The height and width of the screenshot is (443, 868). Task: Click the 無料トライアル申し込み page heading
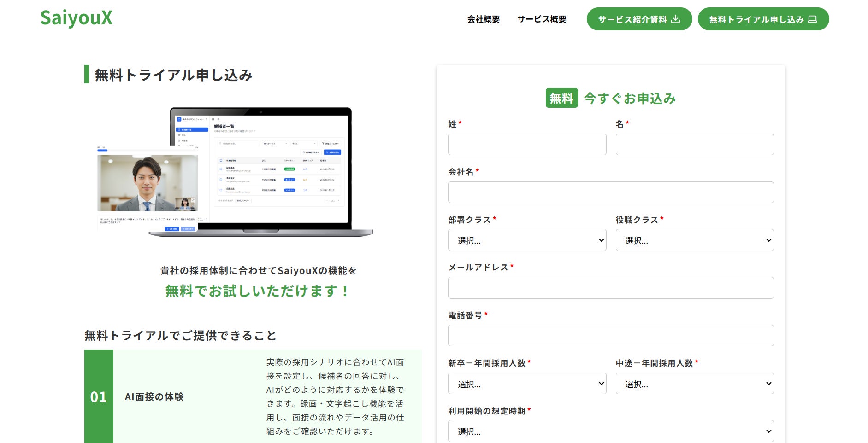173,75
